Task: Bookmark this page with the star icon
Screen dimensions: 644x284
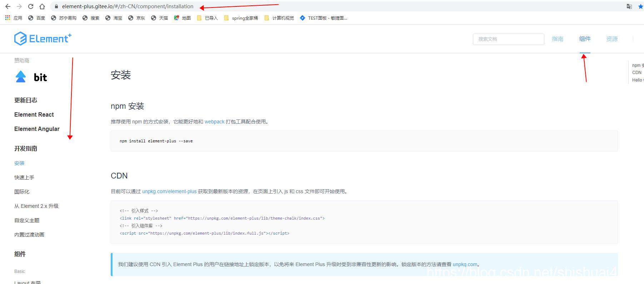Action: click(x=640, y=6)
